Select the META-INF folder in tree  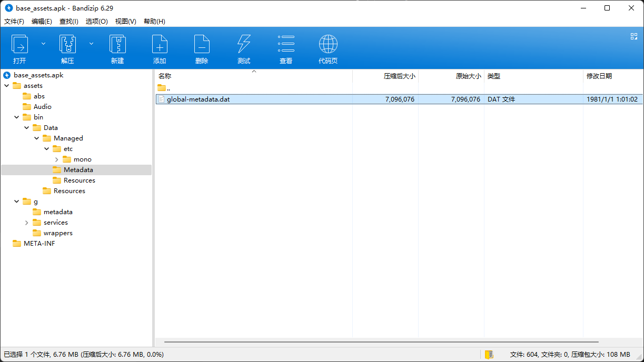(x=39, y=244)
